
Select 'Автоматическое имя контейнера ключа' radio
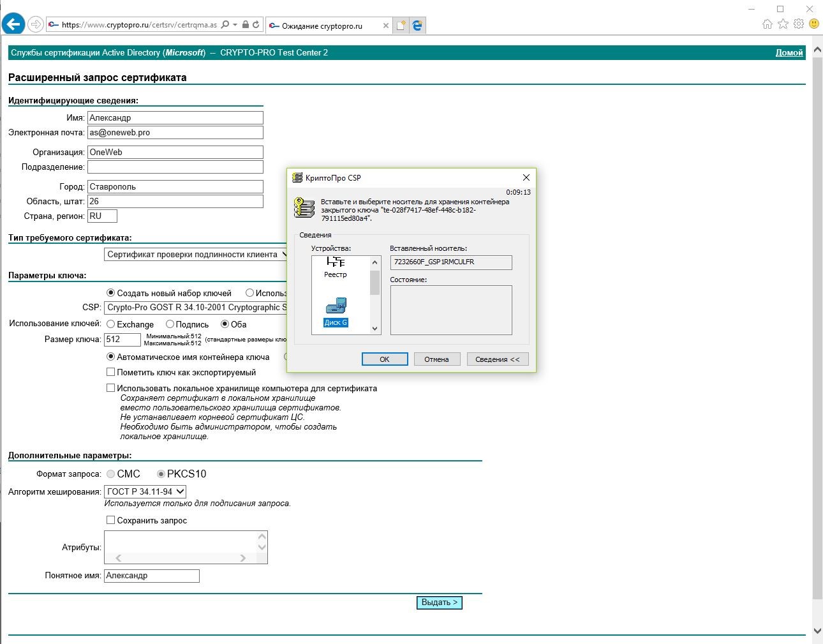(110, 357)
